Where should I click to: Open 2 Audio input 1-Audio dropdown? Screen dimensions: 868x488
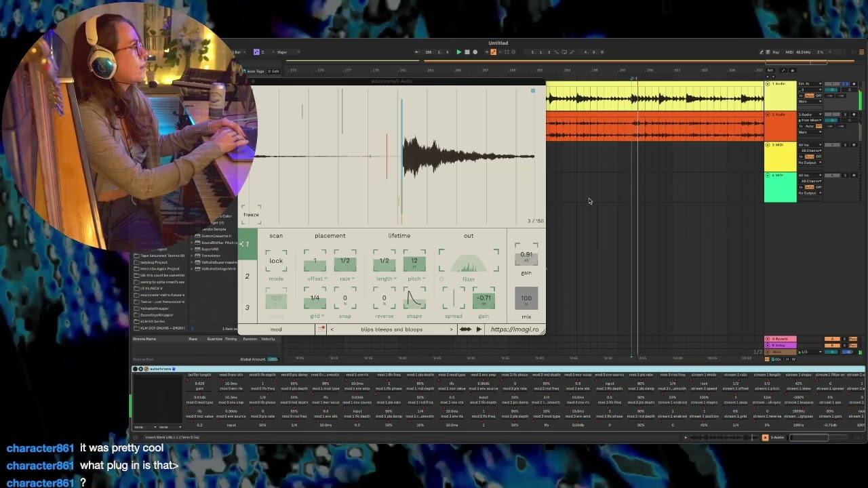click(x=810, y=115)
